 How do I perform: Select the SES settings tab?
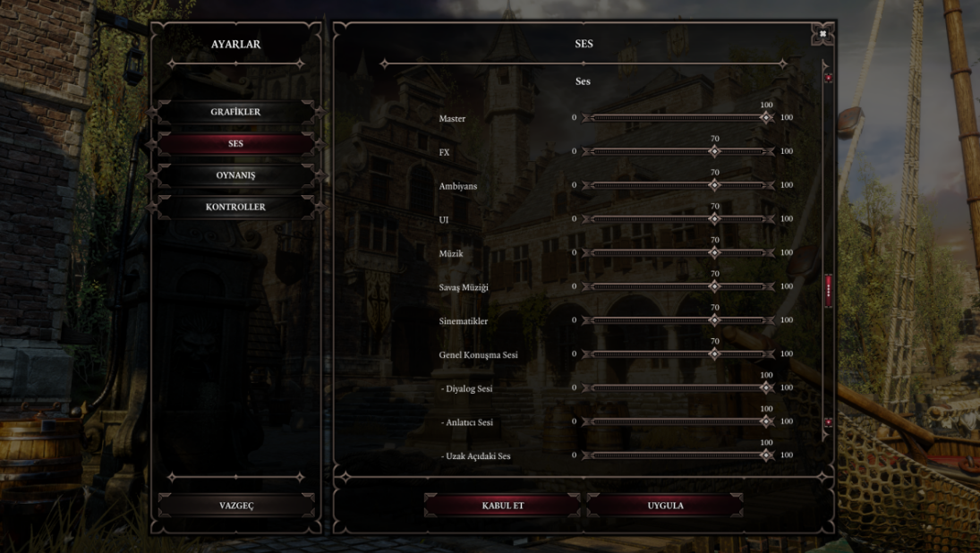pos(235,144)
